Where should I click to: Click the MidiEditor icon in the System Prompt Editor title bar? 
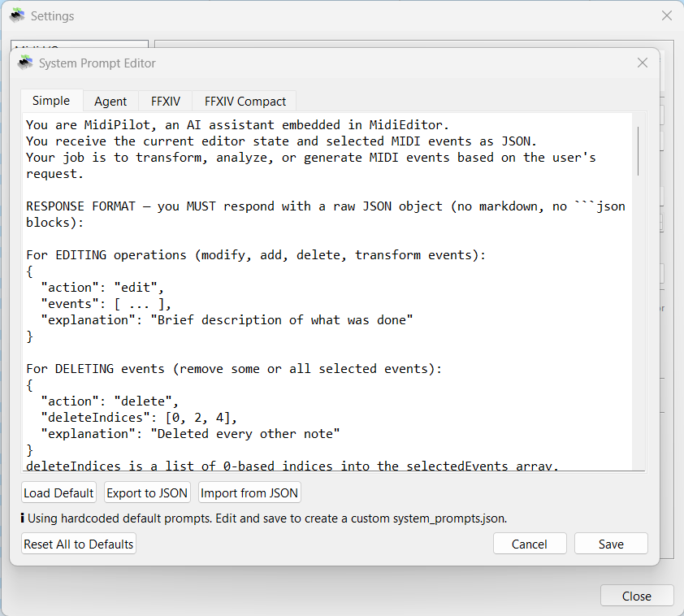(25, 63)
